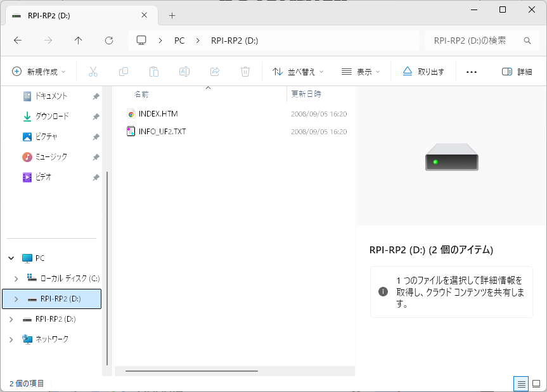
Task: Open a new tab with plus button
Action: click(172, 15)
